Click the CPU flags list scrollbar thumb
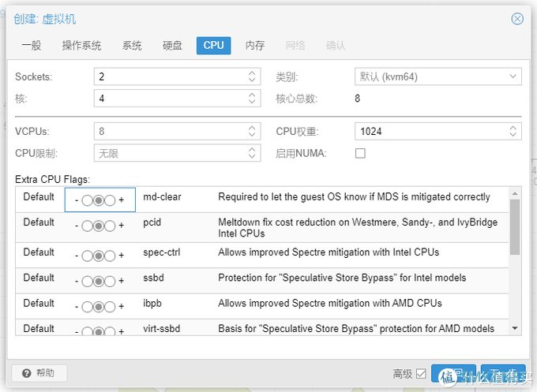Screen dimensions: 537x392 (514, 227)
